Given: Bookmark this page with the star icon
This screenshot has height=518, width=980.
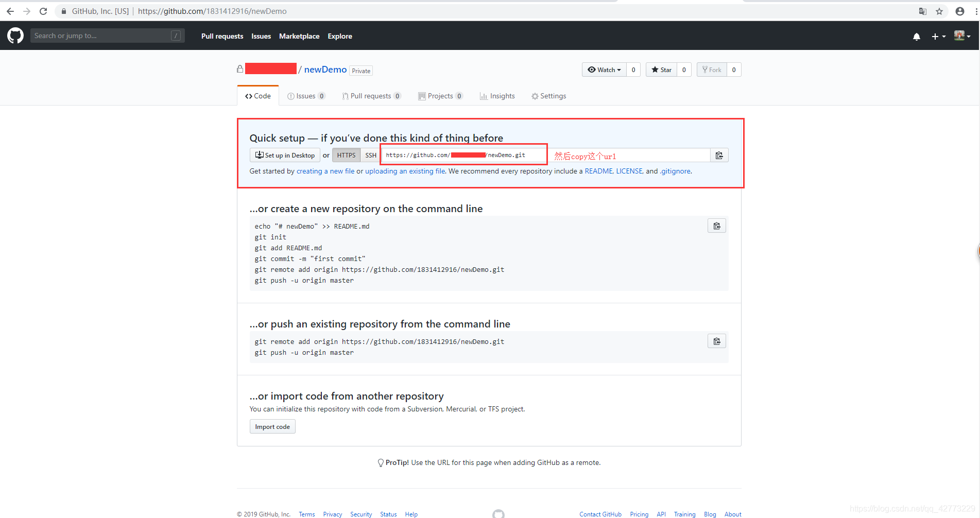Looking at the screenshot, I should click(x=939, y=11).
